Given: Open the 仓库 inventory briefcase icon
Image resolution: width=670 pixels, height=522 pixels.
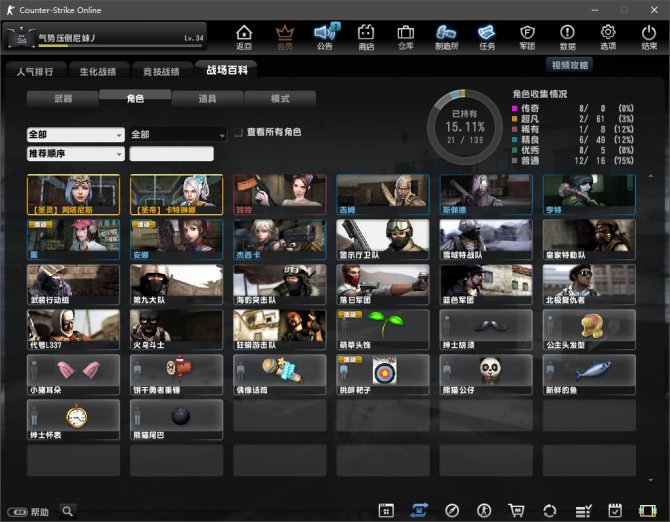Looking at the screenshot, I should pos(406,37).
